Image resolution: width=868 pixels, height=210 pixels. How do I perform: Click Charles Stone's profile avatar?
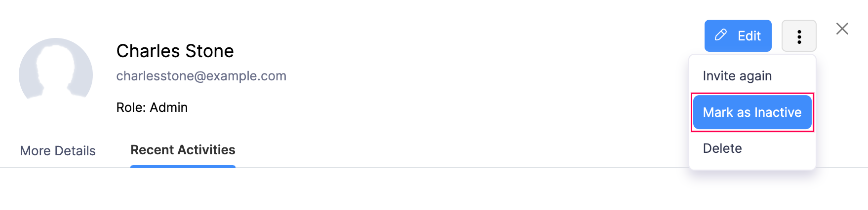point(56,71)
